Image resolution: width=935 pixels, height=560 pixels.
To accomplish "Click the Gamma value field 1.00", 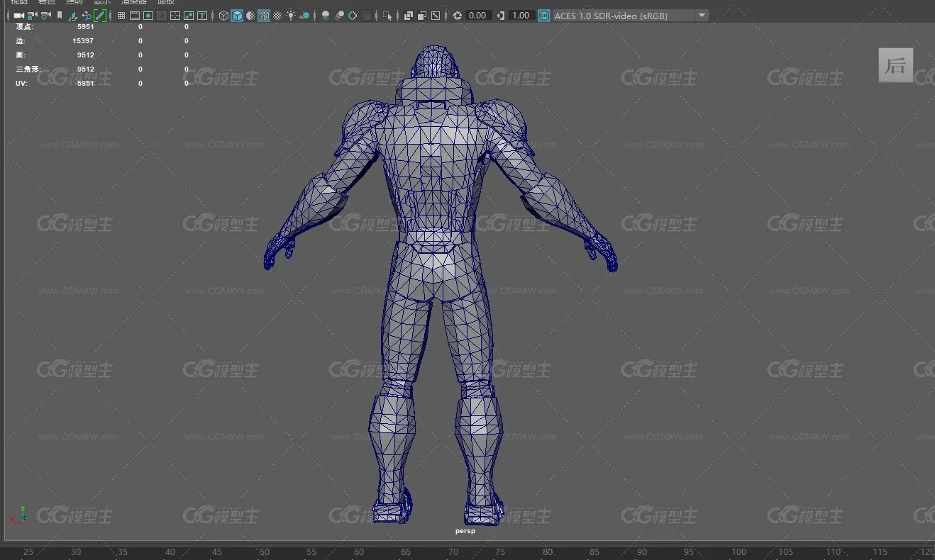I will pos(521,16).
